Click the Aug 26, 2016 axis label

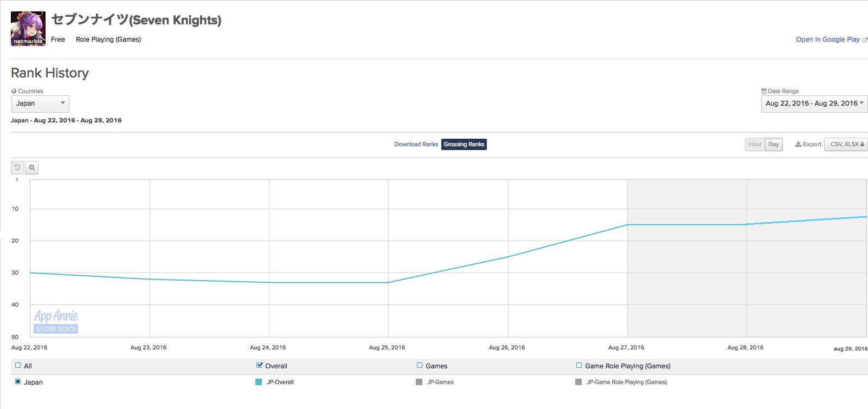tap(507, 347)
